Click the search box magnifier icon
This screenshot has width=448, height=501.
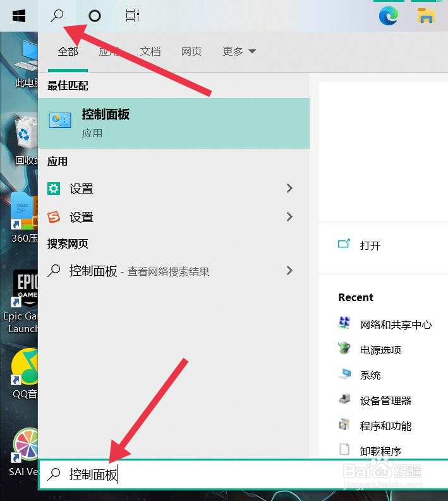(54, 474)
